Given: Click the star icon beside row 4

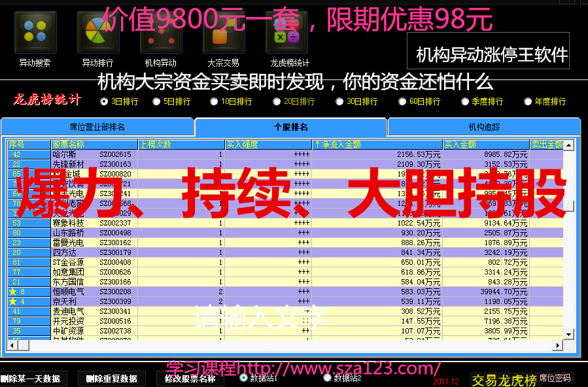Looking at the screenshot, I should [12, 301].
